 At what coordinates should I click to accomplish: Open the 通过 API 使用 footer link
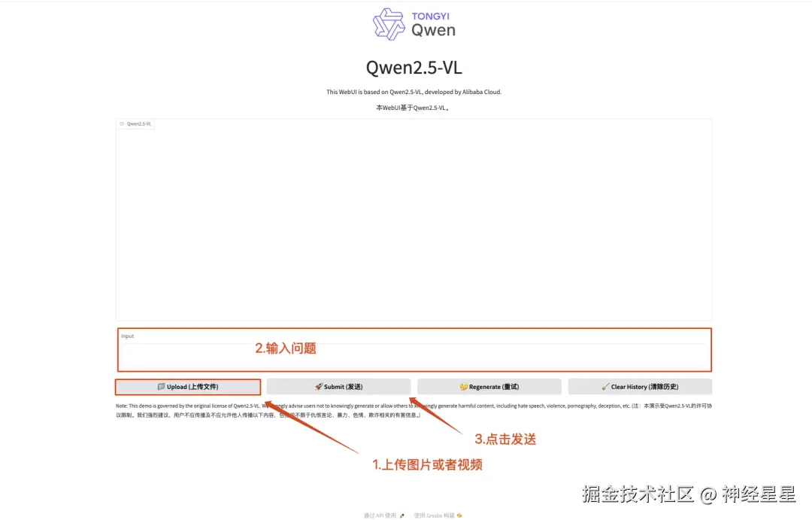click(383, 515)
